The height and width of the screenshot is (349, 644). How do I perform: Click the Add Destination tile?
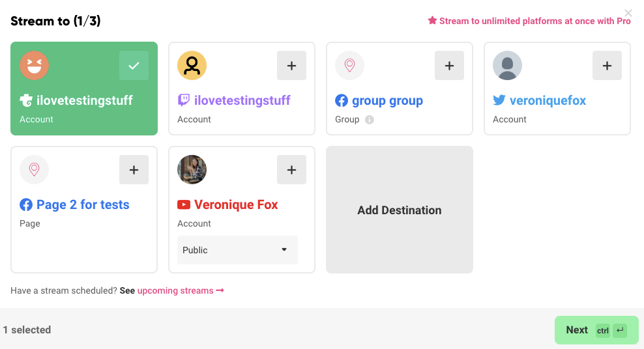click(399, 210)
